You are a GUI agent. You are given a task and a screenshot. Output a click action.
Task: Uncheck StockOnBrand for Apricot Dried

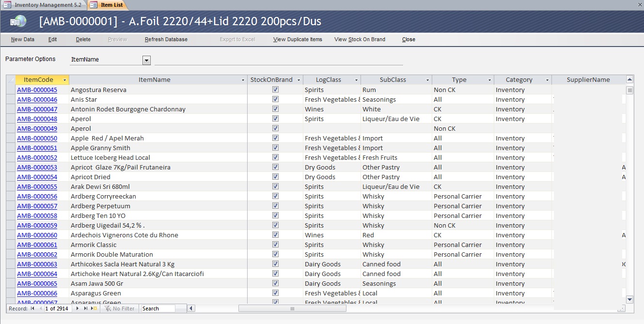275,177
